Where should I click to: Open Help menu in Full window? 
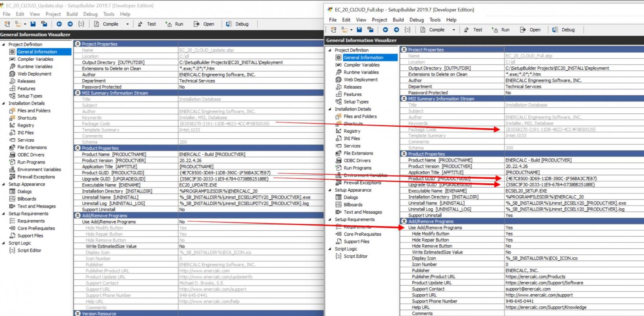[x=451, y=19]
